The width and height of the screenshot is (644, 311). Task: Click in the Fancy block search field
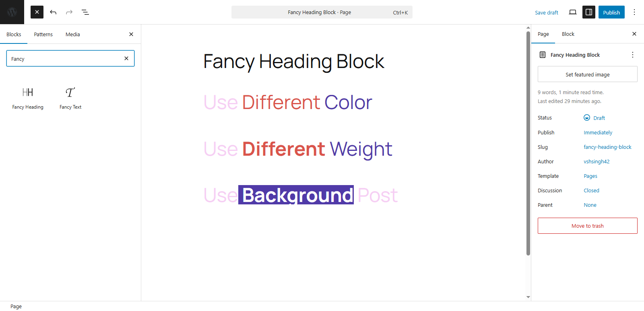point(64,59)
